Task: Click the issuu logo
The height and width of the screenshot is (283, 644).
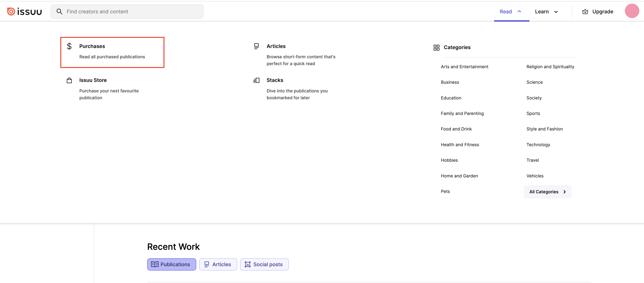Action: [x=25, y=12]
